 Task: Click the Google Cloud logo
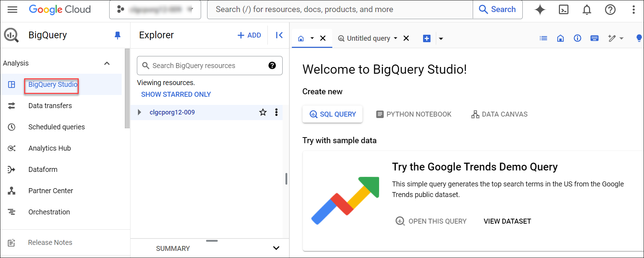tap(60, 10)
